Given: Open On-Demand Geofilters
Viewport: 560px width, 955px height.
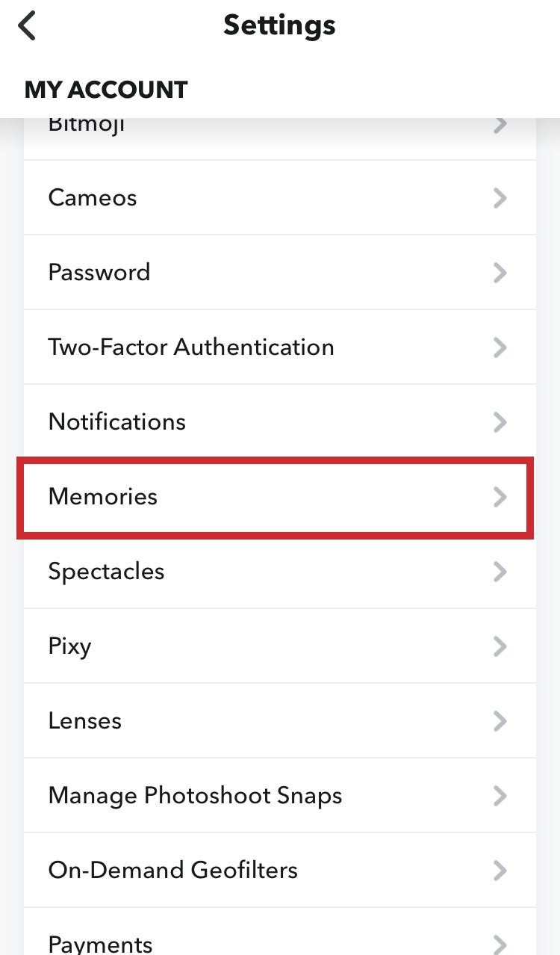Looking at the screenshot, I should coord(172,871).
